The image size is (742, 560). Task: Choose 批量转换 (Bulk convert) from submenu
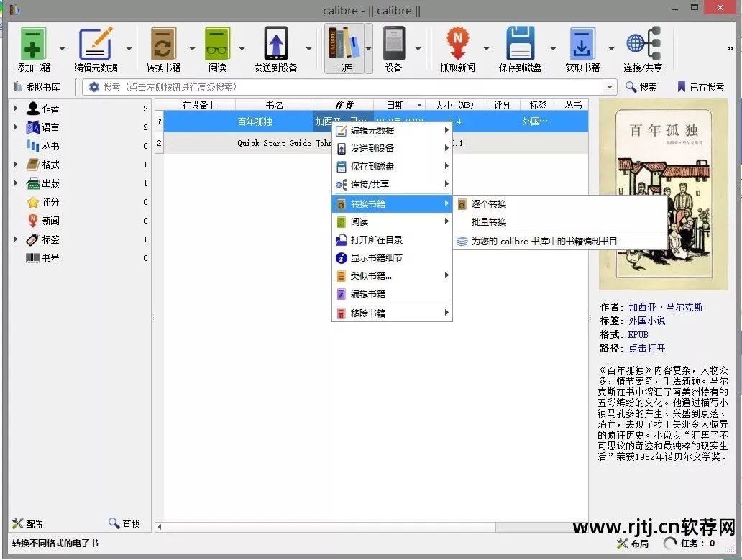[488, 222]
